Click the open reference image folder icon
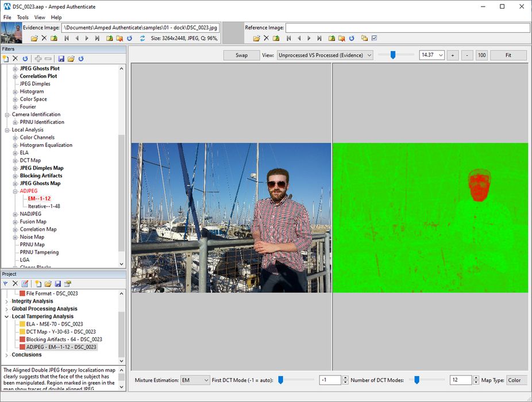 (x=256, y=38)
